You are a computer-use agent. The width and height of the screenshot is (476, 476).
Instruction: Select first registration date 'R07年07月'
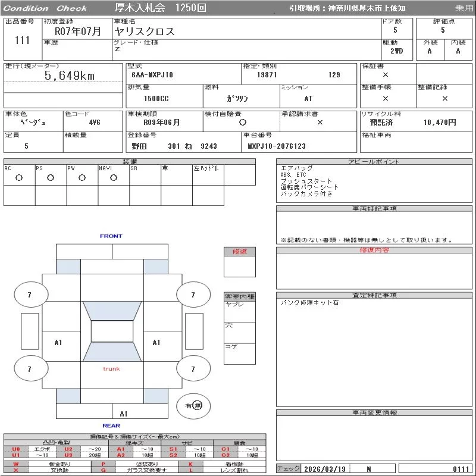[x=78, y=32]
